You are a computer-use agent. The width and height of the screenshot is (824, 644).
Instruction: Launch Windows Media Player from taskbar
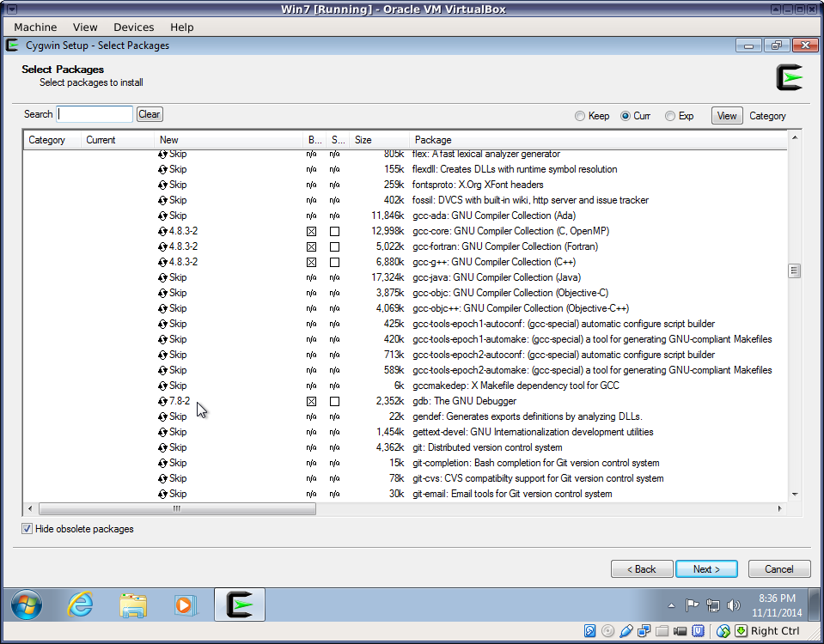[186, 605]
